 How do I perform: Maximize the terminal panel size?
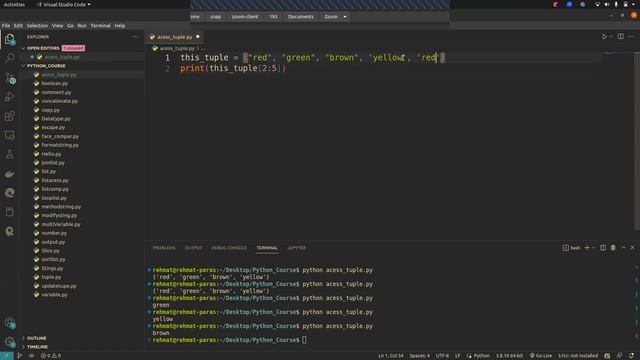pos(623,248)
